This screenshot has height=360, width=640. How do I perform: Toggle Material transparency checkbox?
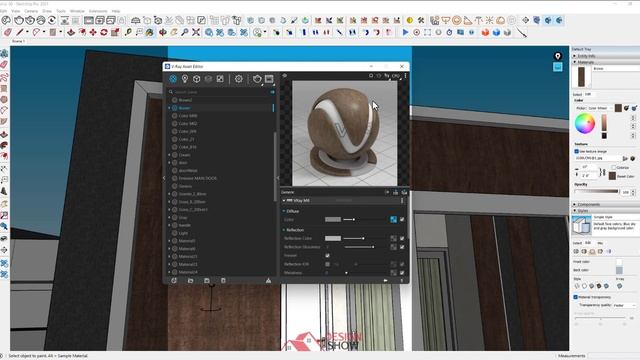click(576, 297)
